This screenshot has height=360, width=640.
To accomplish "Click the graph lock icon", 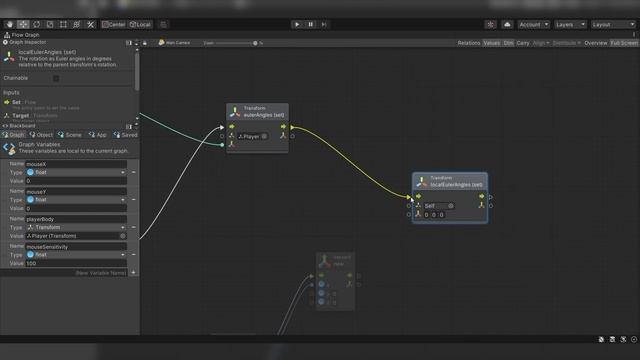I will (x=144, y=43).
